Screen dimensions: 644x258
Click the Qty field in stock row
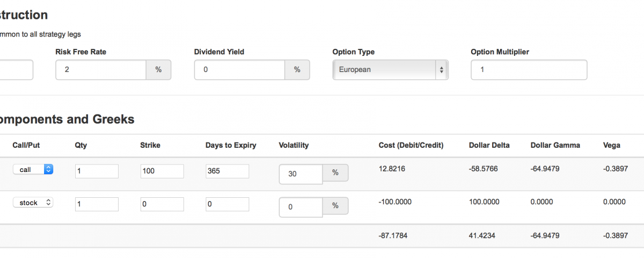pos(97,204)
